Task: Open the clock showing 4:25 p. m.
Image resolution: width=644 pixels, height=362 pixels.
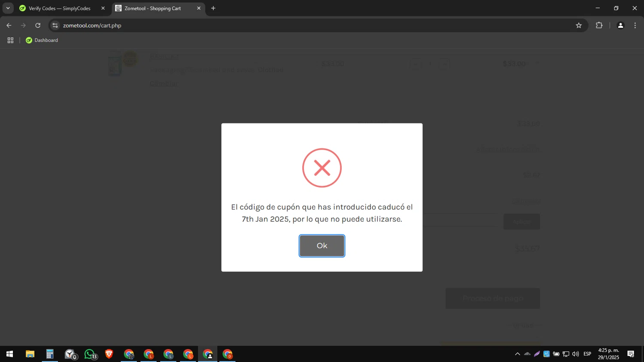Action: pos(608,354)
